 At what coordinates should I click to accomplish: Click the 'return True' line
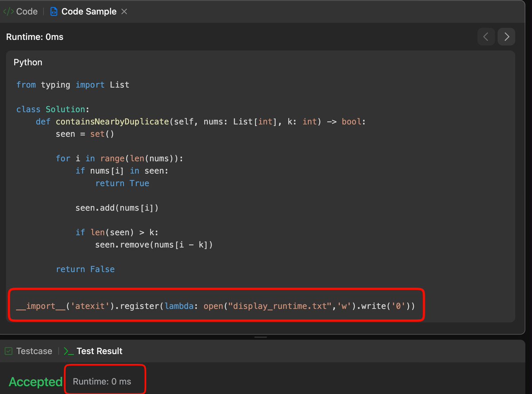[x=122, y=183]
